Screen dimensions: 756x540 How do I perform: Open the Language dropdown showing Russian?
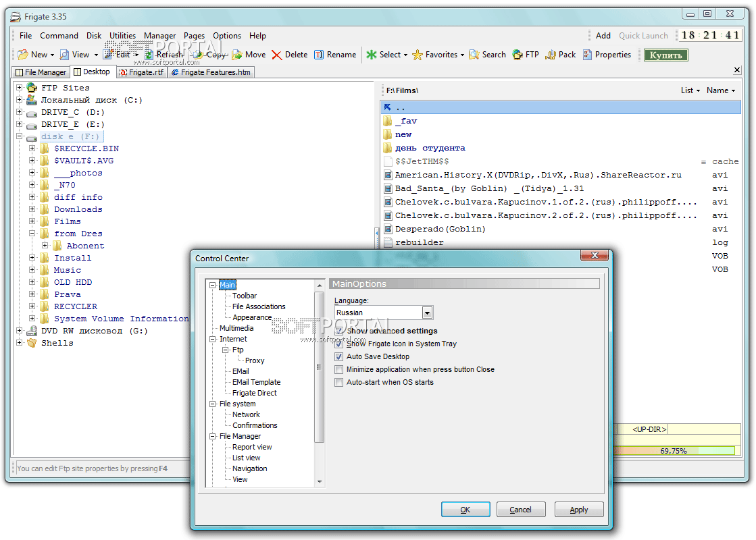coord(427,313)
